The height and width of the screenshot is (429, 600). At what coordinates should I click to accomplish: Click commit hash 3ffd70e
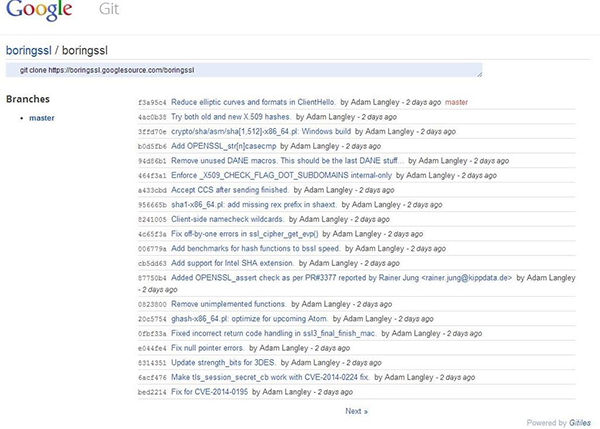coord(152,132)
